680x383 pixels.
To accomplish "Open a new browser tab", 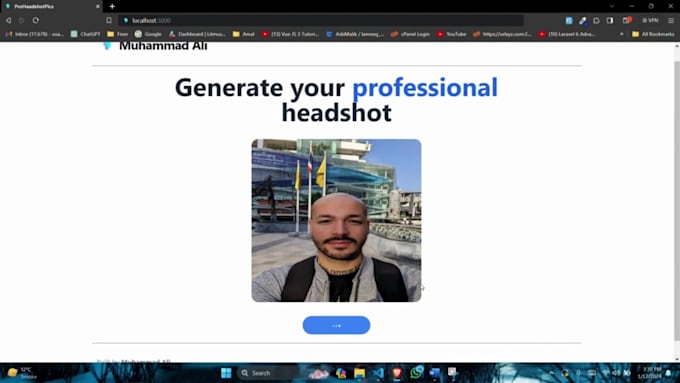I will 112,7.
